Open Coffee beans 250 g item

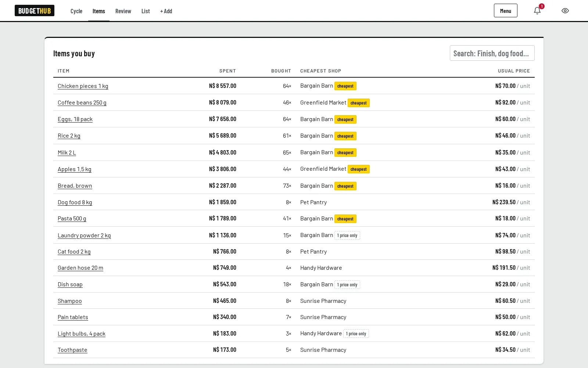[82, 103]
